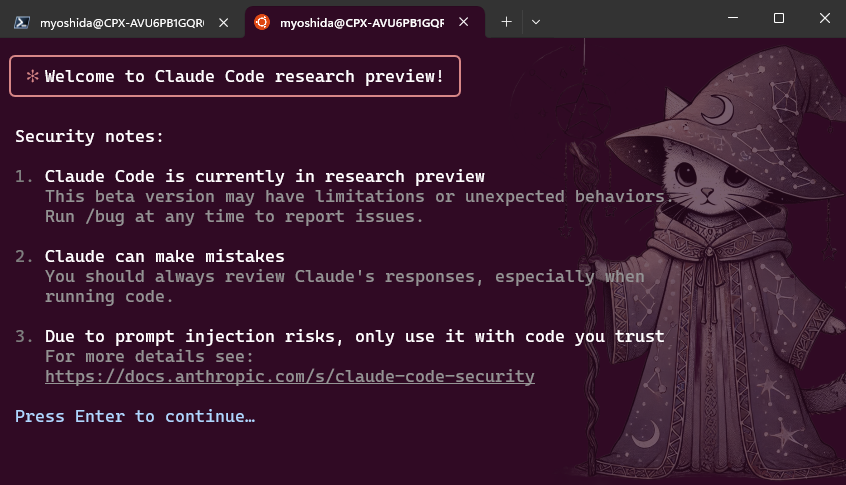
Task: Click the 'Press Enter to continue…' prompt
Action: pos(135,416)
